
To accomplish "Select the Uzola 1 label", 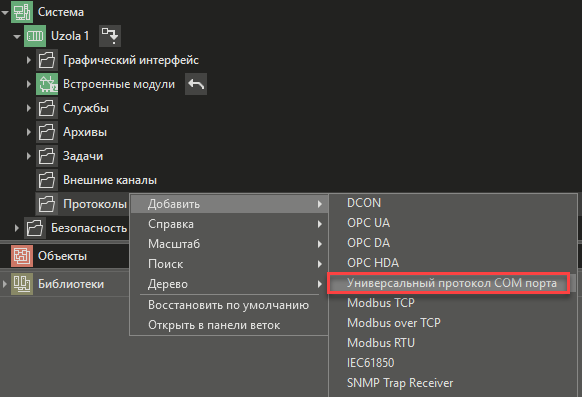I will coord(70,36).
